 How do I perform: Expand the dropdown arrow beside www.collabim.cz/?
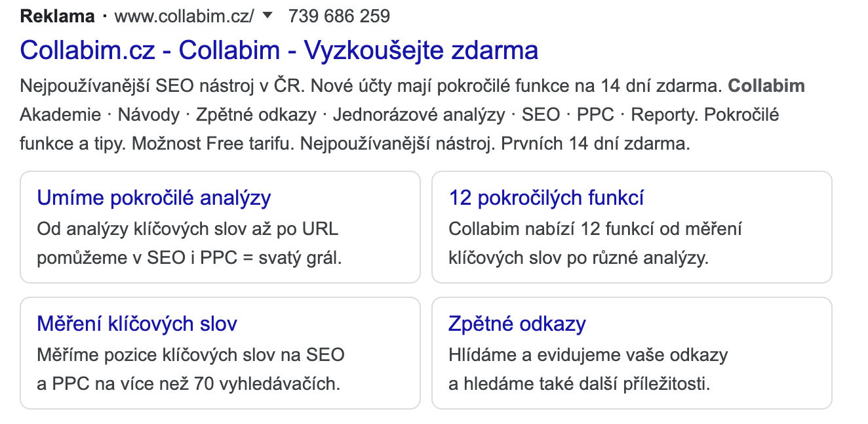pos(267,16)
